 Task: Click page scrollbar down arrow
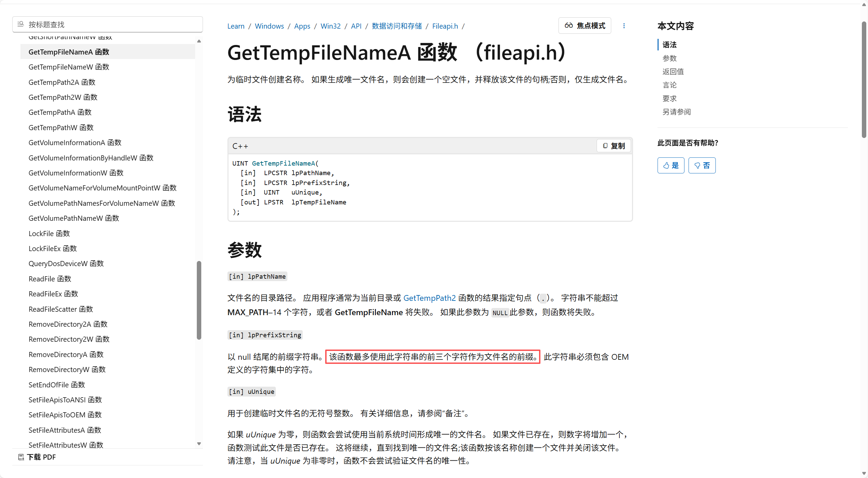coord(864,474)
